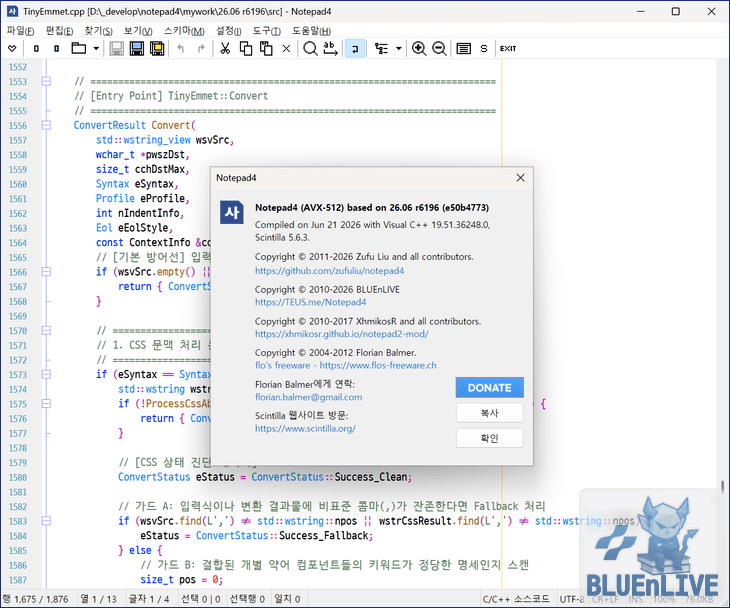Viewport: 730px width, 608px height.
Task: Open the https://www.scintilla.org/ link
Action: coord(305,429)
